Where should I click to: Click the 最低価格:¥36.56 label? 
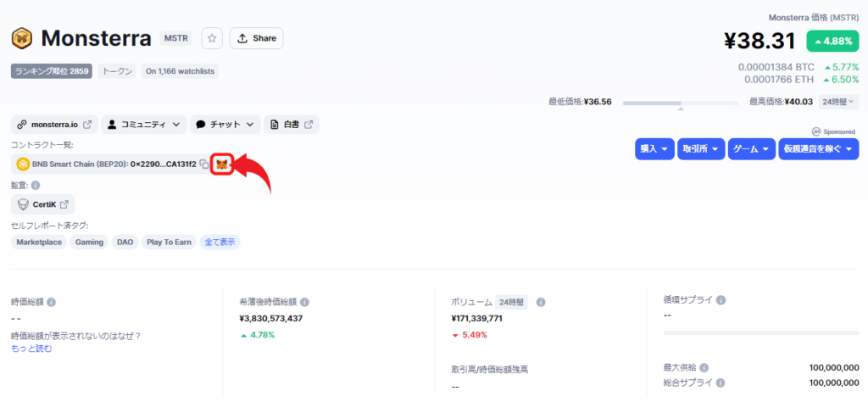(x=580, y=102)
